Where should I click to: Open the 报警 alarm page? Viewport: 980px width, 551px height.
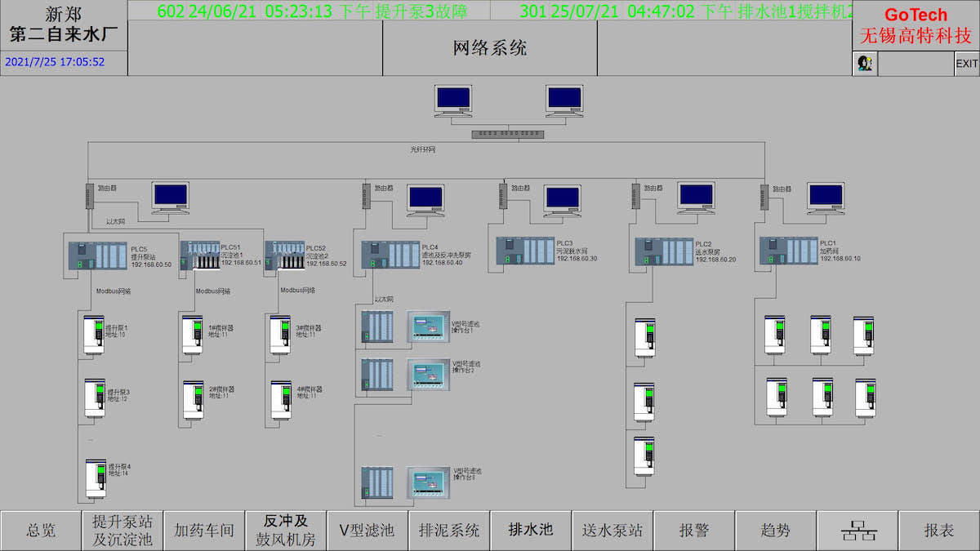pos(694,531)
